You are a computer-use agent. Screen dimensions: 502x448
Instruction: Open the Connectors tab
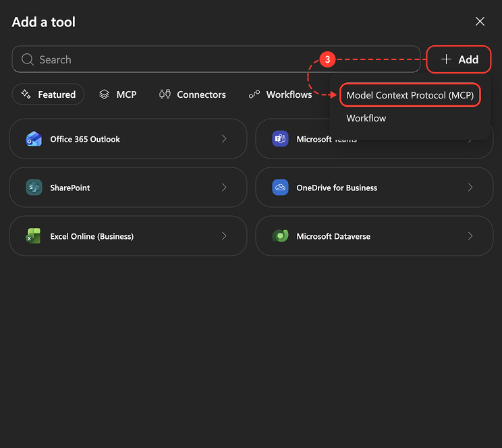pyautogui.click(x=192, y=94)
